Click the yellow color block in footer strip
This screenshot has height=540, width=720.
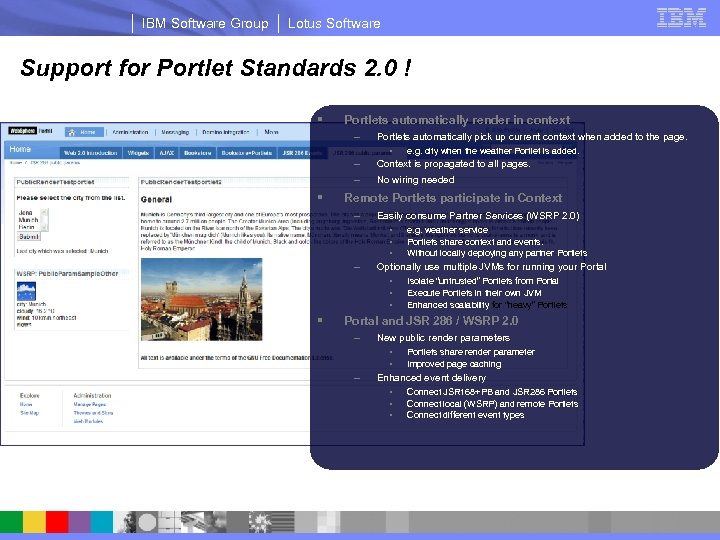pos(34,523)
